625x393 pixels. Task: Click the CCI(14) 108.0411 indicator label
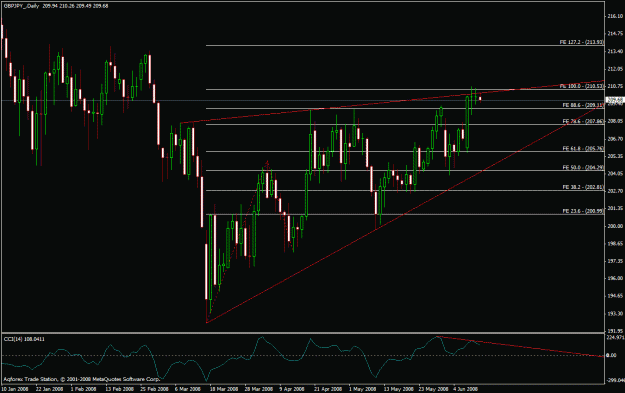click(24, 339)
